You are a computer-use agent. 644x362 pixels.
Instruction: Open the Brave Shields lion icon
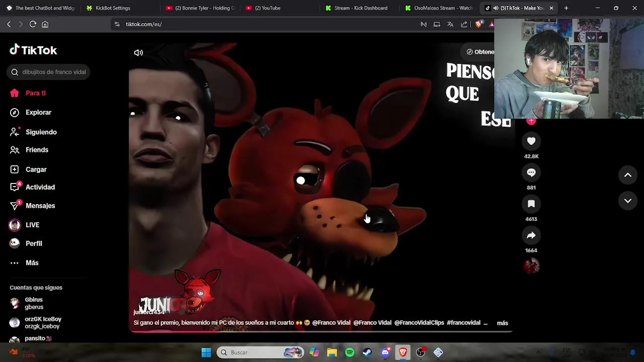click(478, 24)
